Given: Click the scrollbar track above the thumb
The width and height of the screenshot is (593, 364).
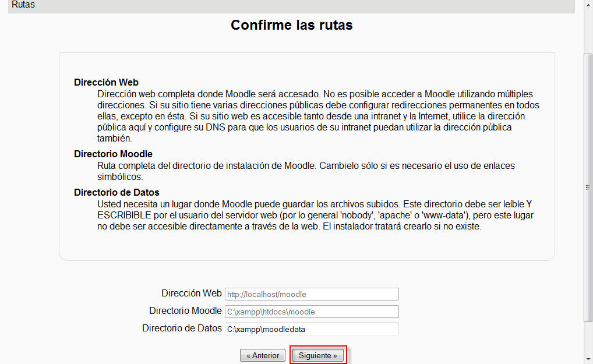Looking at the screenshot, I should [x=588, y=29].
